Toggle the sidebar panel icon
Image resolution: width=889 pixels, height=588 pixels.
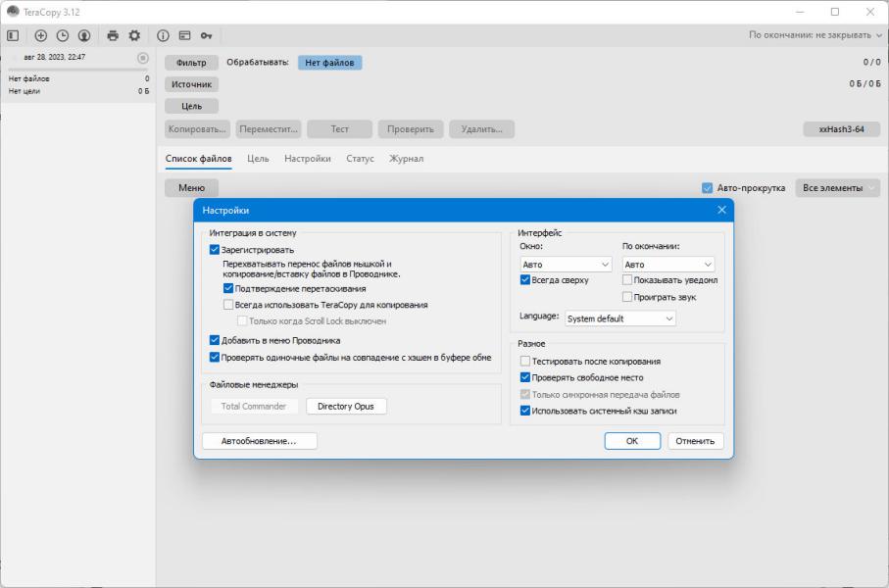pos(13,35)
